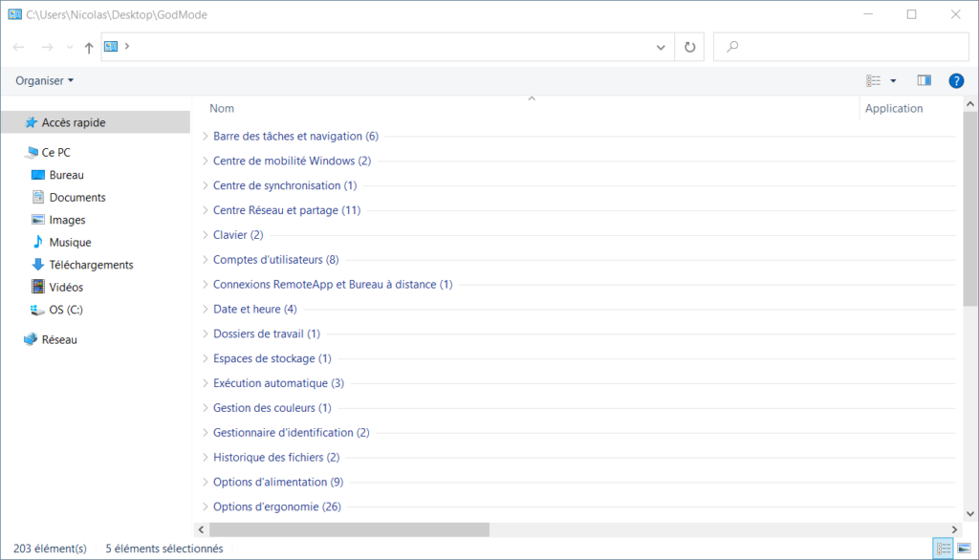
Task: Click the address bar control panel icon
Action: coord(111,46)
